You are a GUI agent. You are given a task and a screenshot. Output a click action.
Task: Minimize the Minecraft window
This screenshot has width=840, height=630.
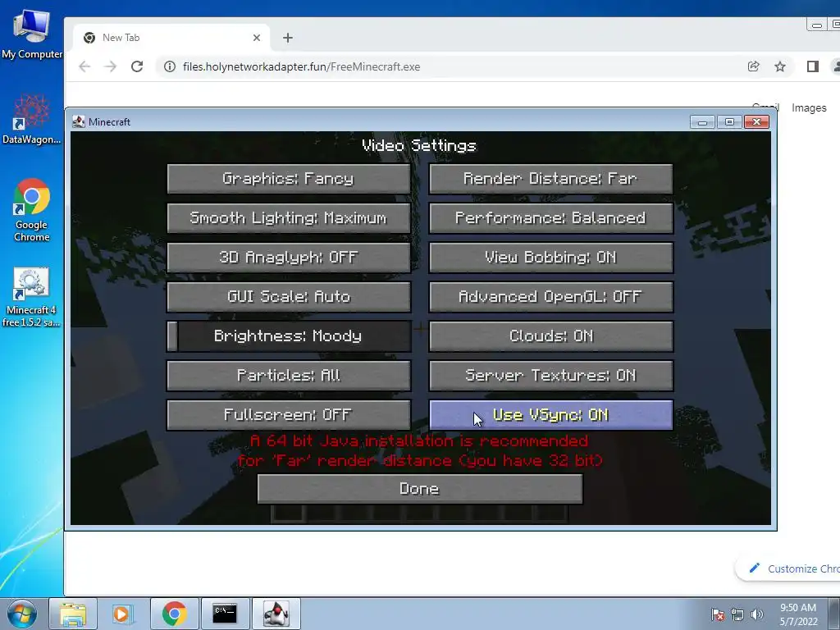(702, 122)
